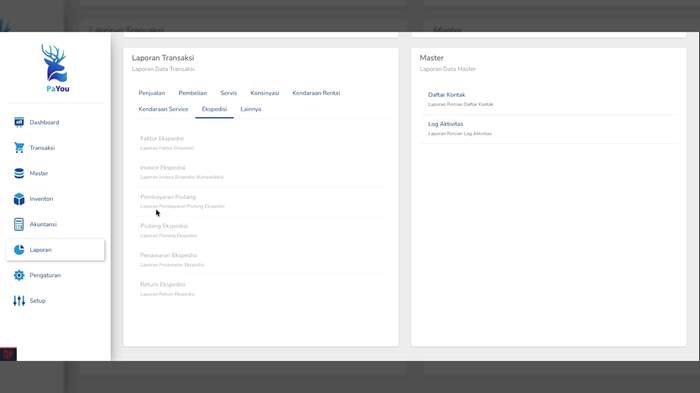Screen dimensions: 700x393
Task: Open Setup via the sliders icon
Action: tap(19, 301)
